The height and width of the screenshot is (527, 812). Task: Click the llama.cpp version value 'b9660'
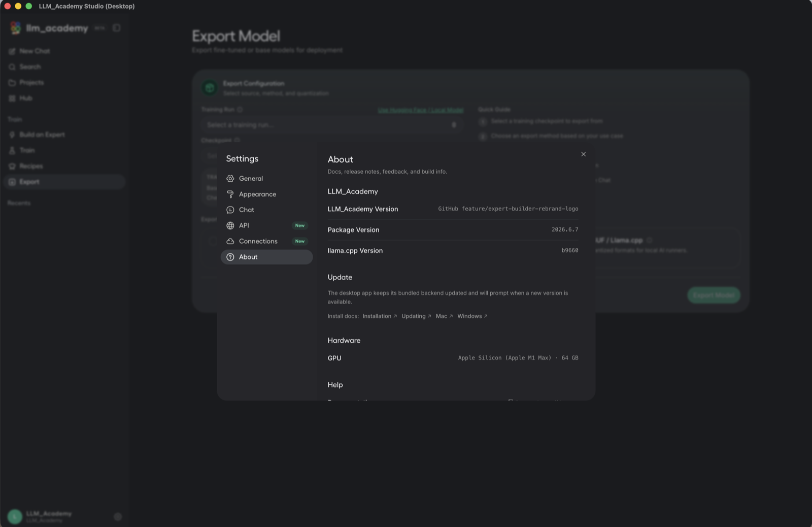pyautogui.click(x=570, y=250)
